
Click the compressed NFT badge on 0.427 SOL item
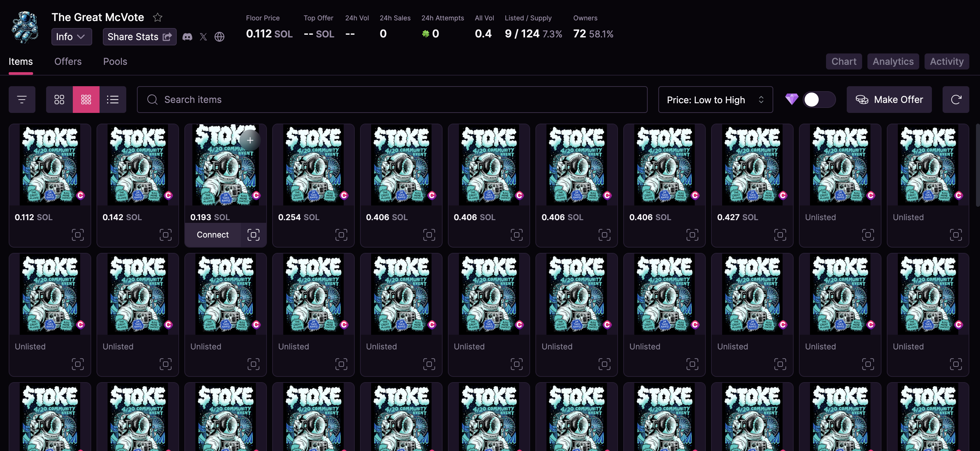pos(783,195)
